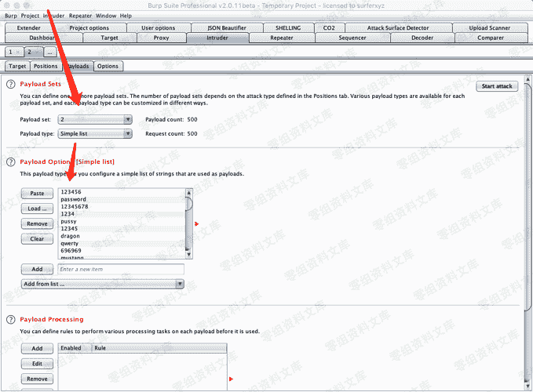Click payload list scroll up arrow
This screenshot has height=392, width=533.
(x=188, y=191)
